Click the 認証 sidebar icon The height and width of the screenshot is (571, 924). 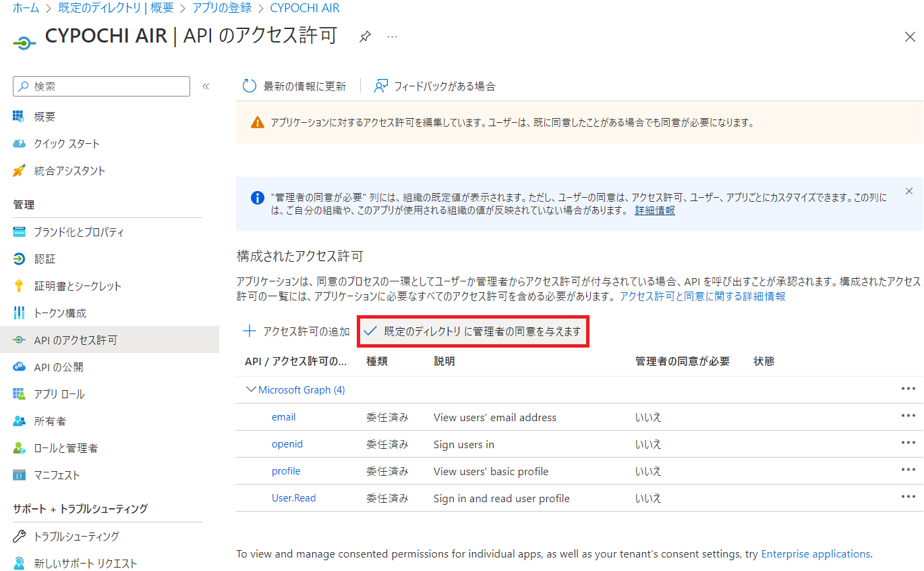pos(19,259)
